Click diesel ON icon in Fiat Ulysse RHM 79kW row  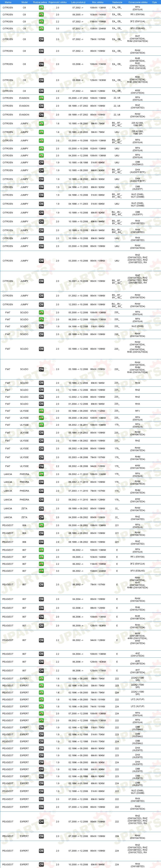(41, 458)
